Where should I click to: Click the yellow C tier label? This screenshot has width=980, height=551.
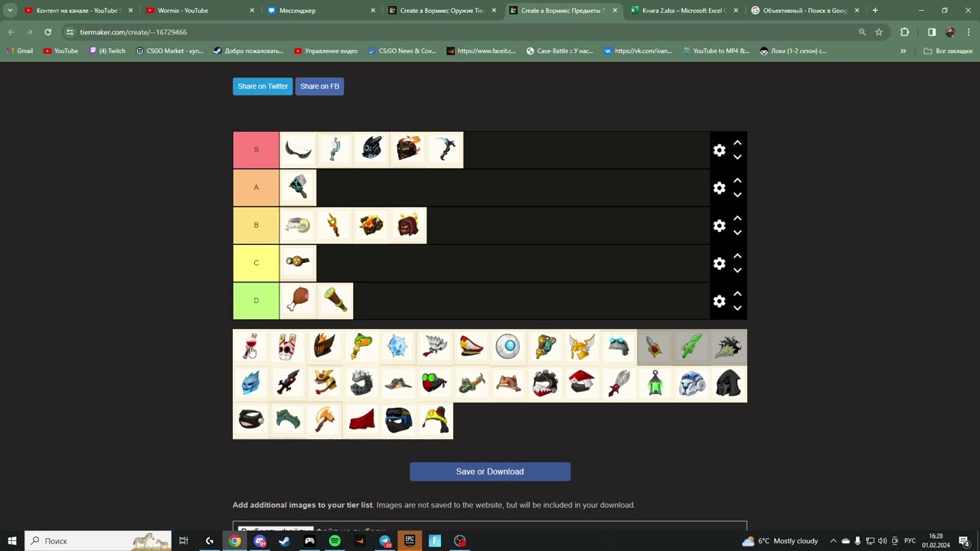point(256,262)
